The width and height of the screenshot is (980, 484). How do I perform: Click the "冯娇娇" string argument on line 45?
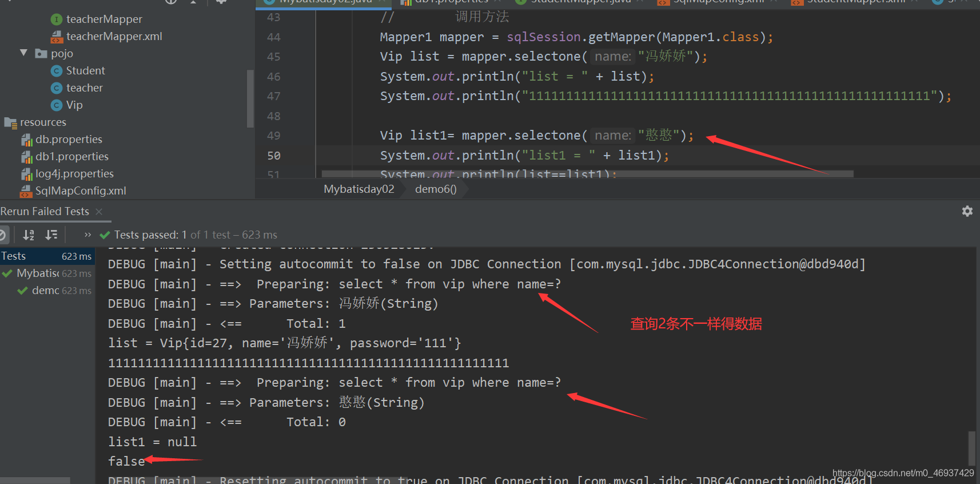665,57
